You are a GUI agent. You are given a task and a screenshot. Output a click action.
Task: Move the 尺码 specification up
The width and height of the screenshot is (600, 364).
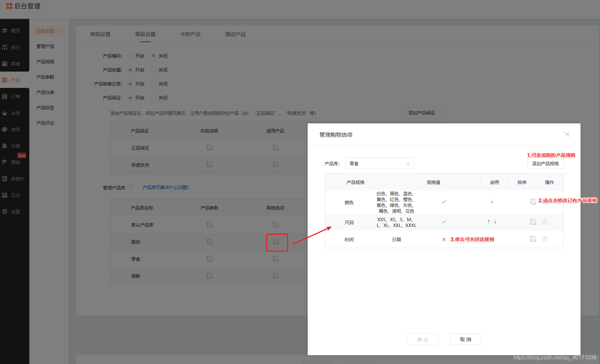(x=488, y=222)
